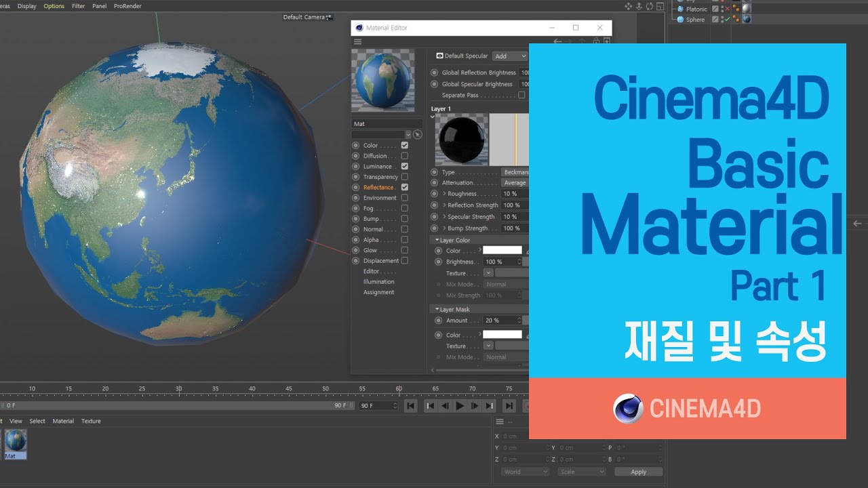
Task: Open viewport Options menu
Action: [x=54, y=6]
